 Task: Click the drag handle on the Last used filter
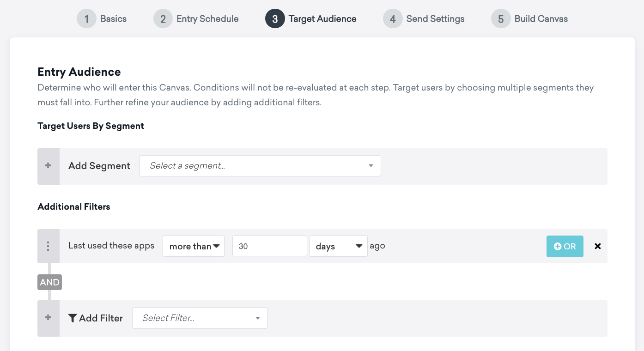click(x=48, y=246)
